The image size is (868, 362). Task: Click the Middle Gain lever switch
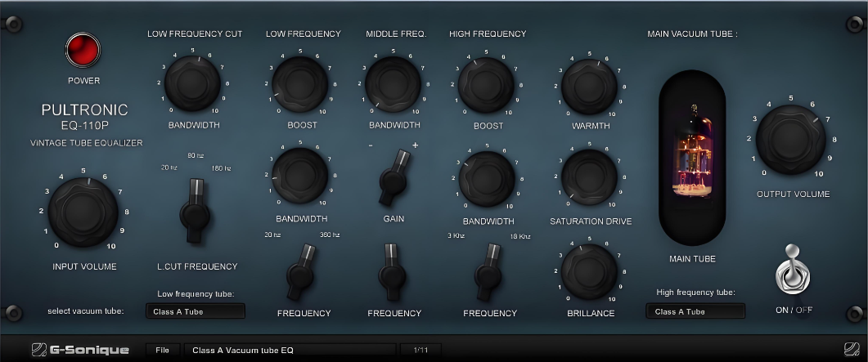tap(394, 177)
